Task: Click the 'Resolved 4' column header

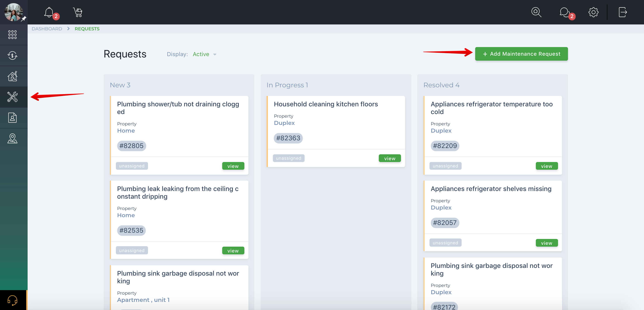Action: click(441, 85)
